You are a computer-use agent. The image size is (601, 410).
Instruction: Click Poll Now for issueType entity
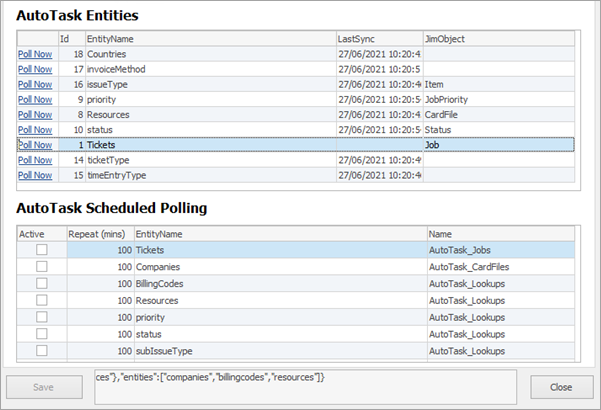pyautogui.click(x=35, y=84)
